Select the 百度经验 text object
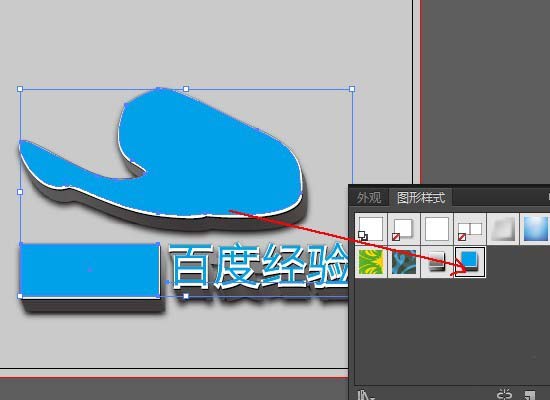 [259, 266]
